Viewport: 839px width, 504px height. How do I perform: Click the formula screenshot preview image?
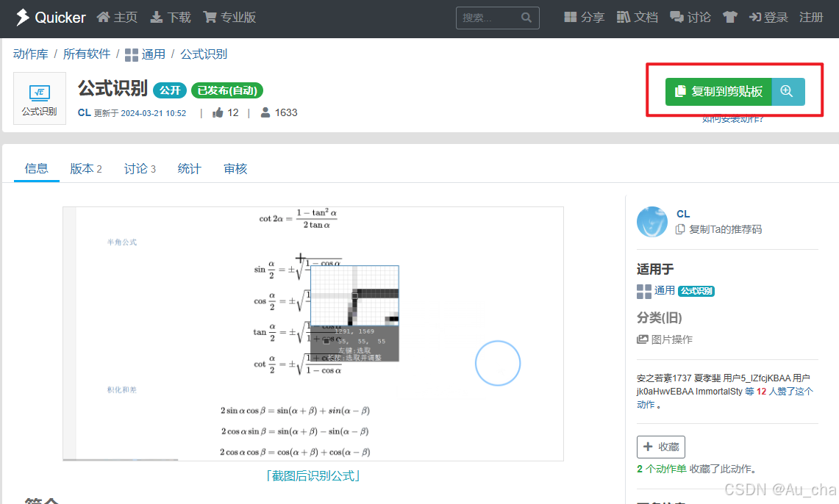pyautogui.click(x=314, y=334)
